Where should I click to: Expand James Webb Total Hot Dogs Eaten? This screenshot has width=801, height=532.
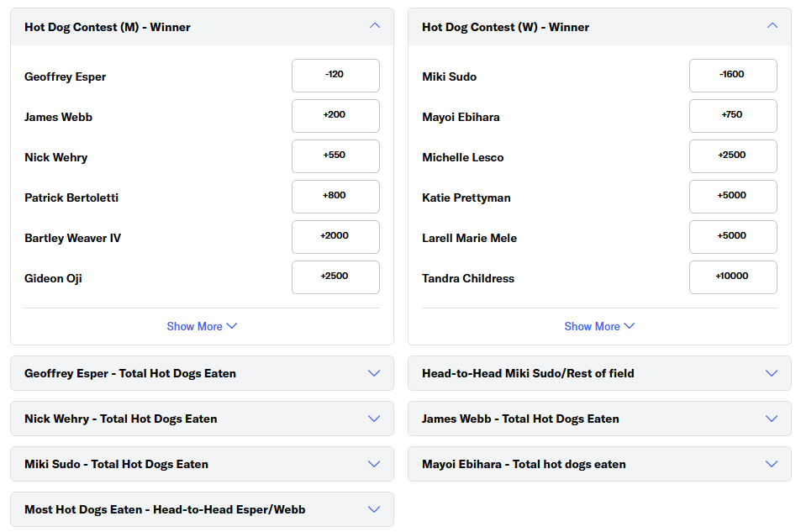click(772, 419)
